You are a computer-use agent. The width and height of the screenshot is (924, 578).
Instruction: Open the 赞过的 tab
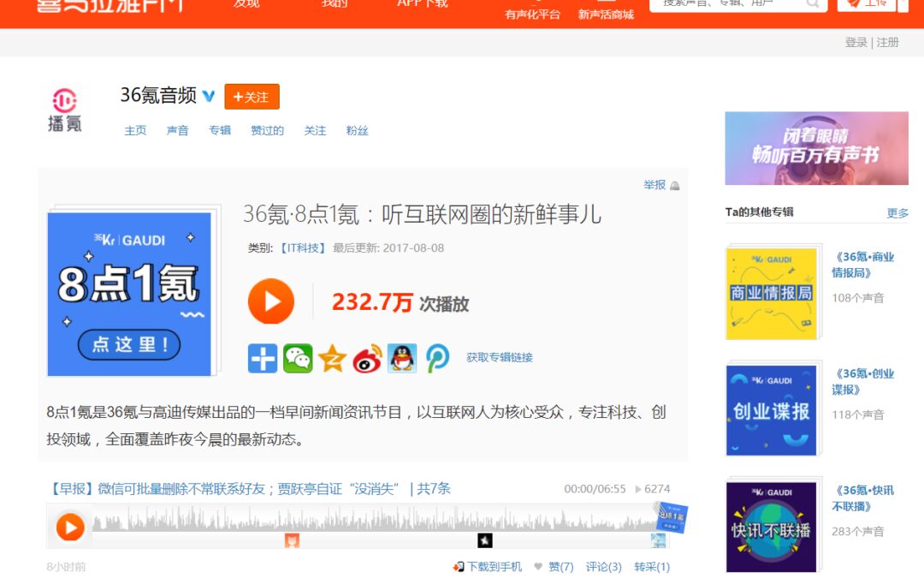click(x=267, y=130)
